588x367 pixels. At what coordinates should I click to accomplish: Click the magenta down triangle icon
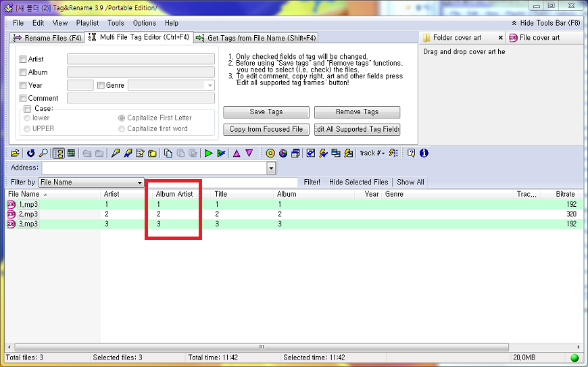pos(249,153)
